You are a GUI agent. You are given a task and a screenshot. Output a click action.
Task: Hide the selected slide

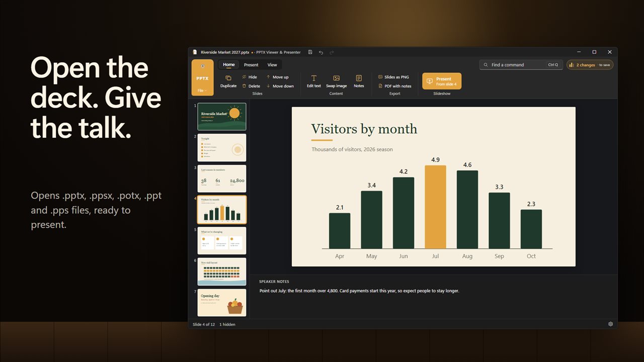coord(250,77)
